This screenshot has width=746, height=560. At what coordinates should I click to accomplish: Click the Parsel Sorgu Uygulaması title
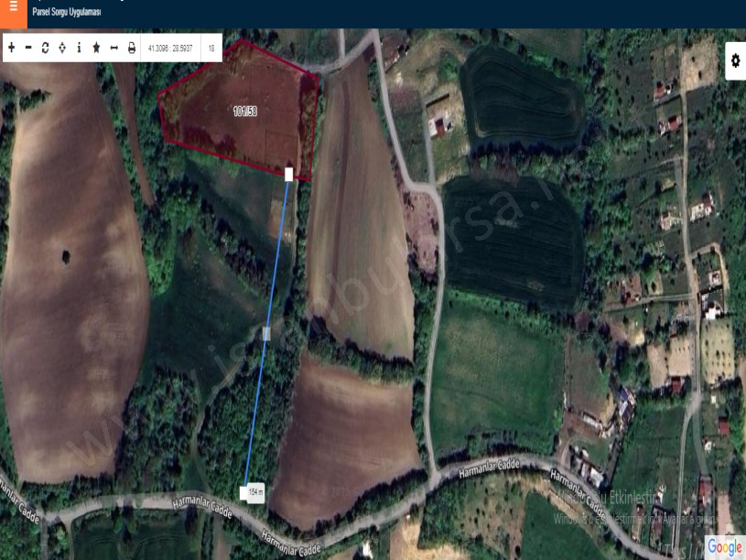click(67, 14)
